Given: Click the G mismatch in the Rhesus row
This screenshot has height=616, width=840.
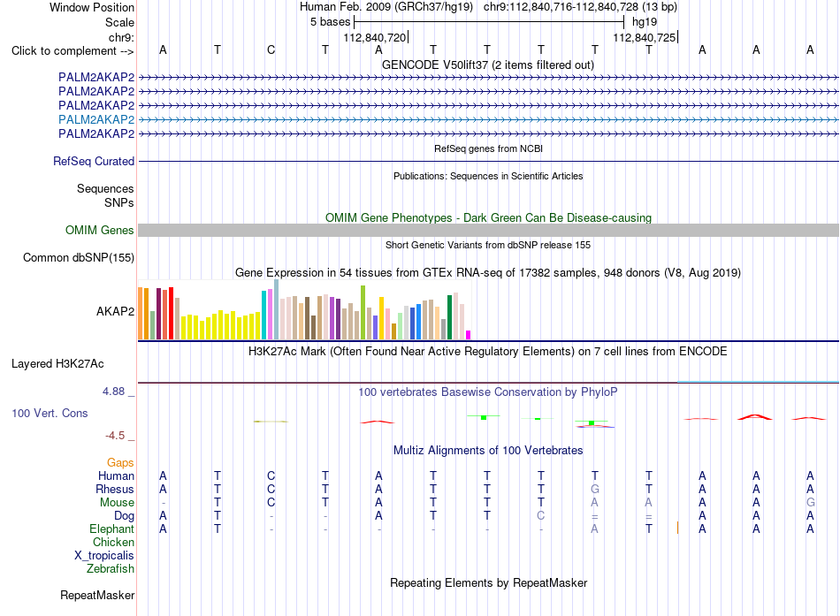Looking at the screenshot, I should coord(595,489).
